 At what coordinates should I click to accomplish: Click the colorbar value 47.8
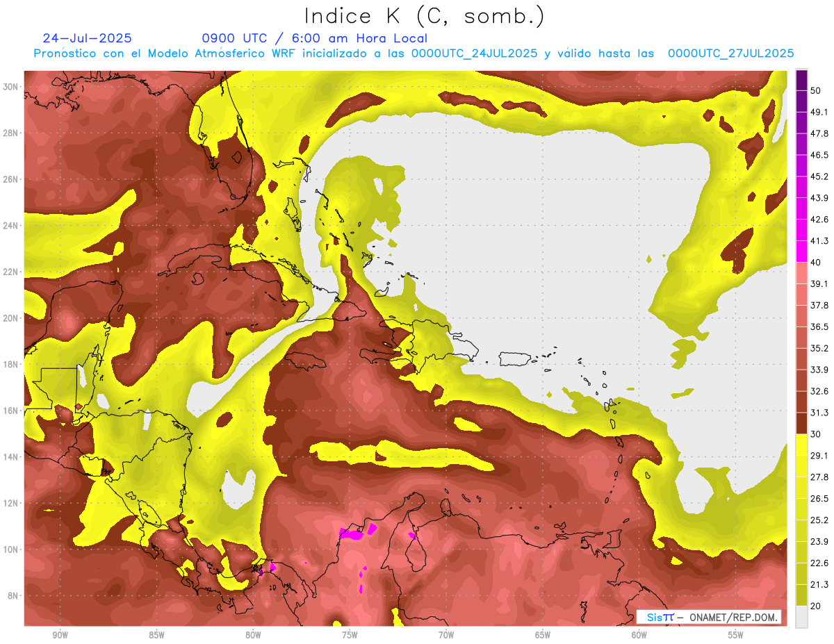click(x=819, y=133)
